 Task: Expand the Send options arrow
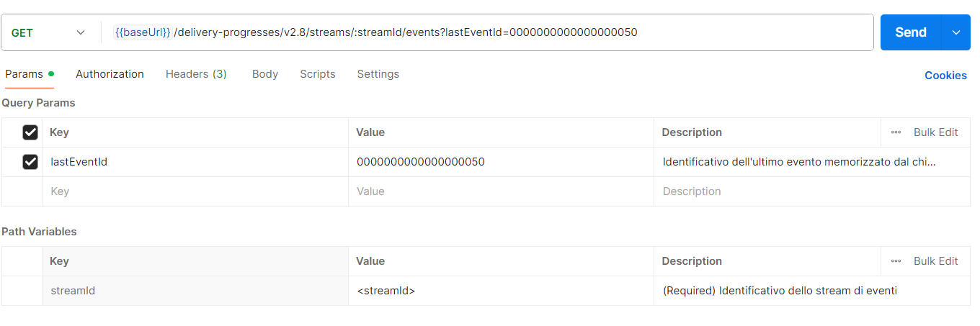(x=956, y=32)
